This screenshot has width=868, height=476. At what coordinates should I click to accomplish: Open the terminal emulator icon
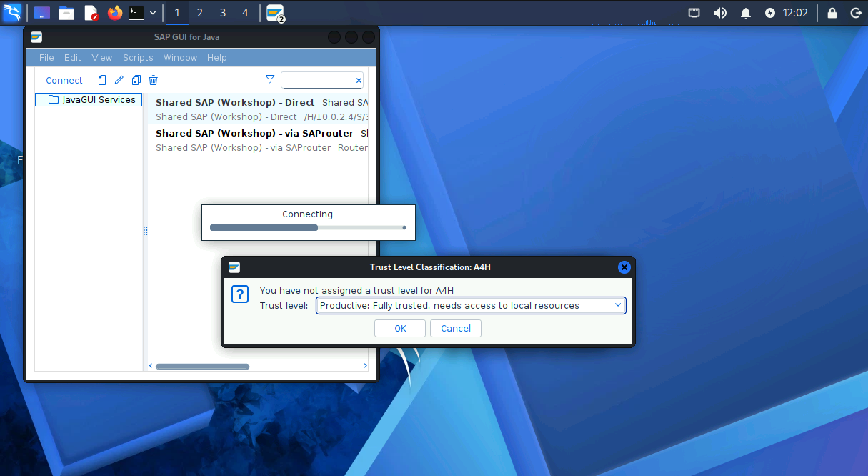click(x=136, y=13)
